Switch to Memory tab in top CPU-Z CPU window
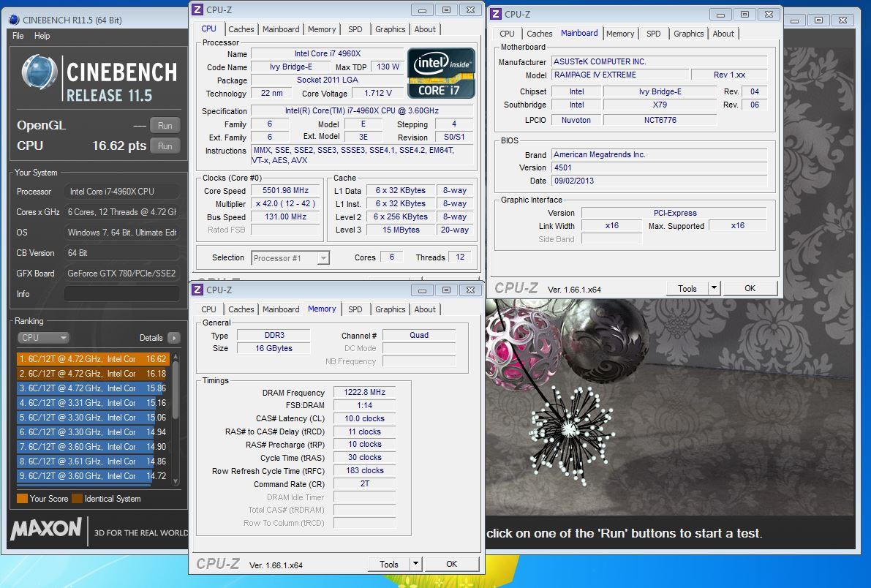This screenshot has height=588, width=871. pos(322,29)
